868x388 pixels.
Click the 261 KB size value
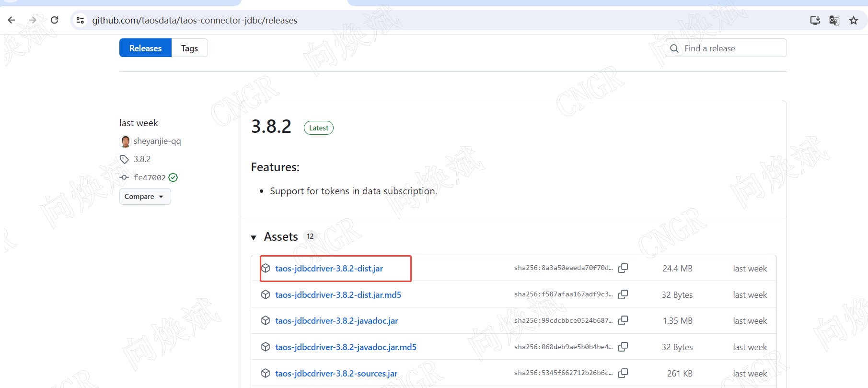point(680,374)
